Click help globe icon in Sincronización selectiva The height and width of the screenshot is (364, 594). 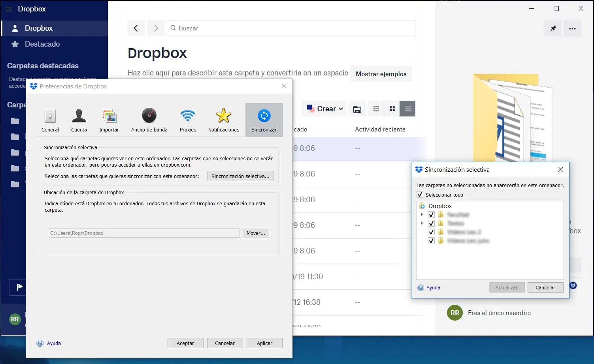421,287
